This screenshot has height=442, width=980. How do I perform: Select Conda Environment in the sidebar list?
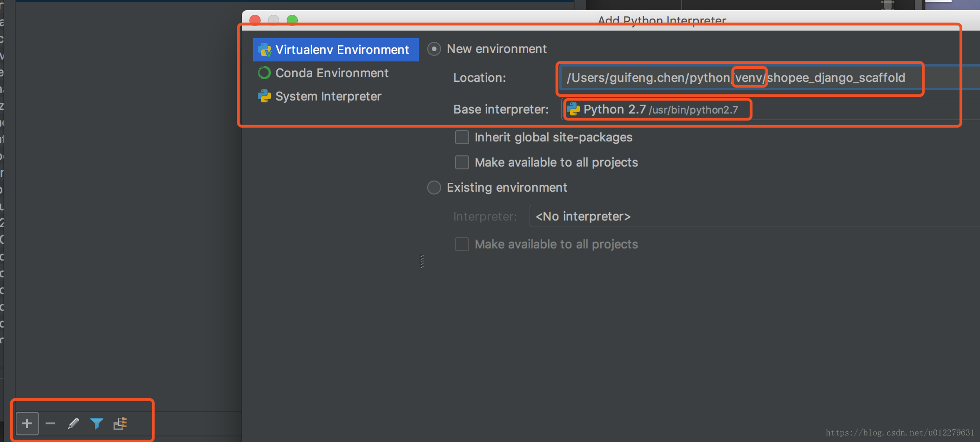coord(332,73)
